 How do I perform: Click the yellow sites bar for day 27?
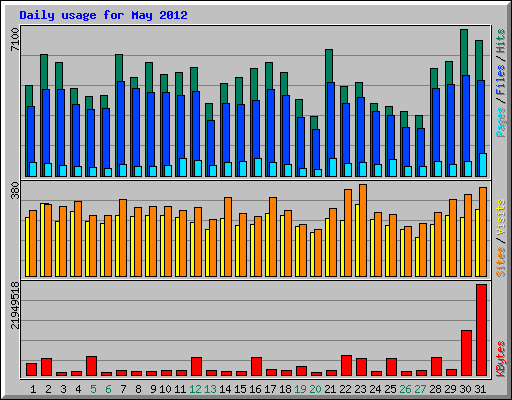417,257
